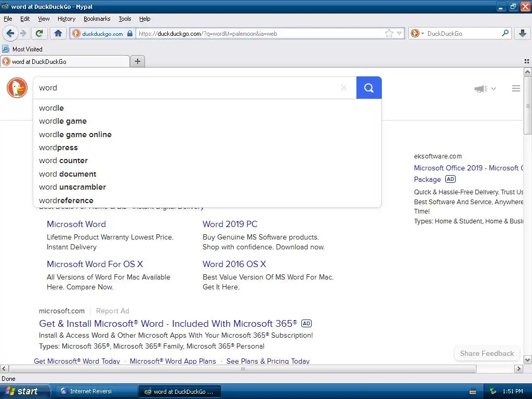Screen dimensions: 532x399
Task: Open the Bookmarks menu
Action: [97, 19]
